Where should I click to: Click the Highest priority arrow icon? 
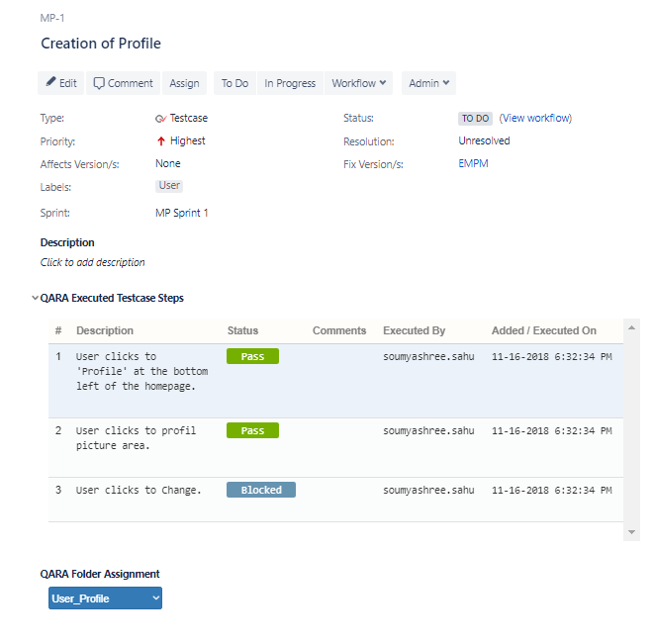pos(161,141)
